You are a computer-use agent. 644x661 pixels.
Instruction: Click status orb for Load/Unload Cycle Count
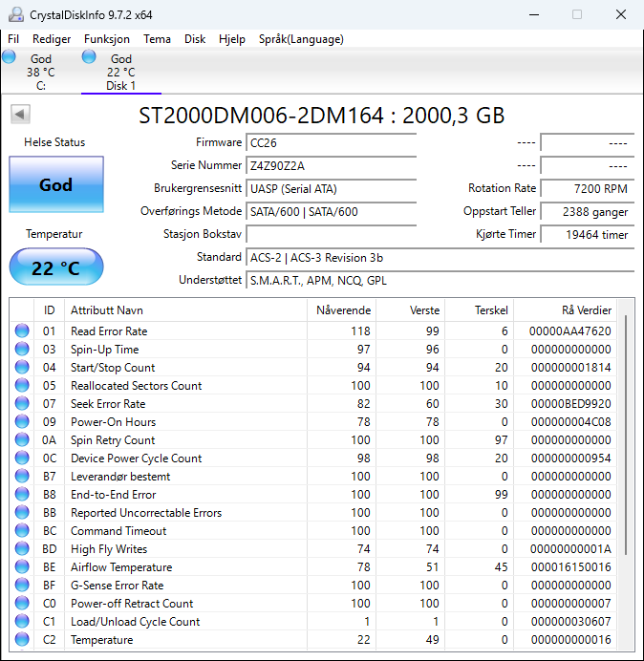click(22, 621)
